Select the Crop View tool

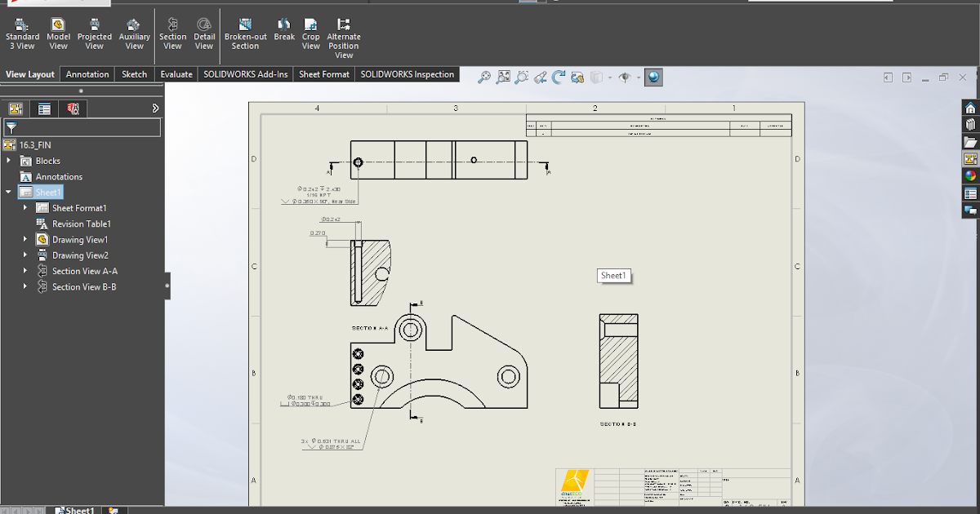[310, 33]
